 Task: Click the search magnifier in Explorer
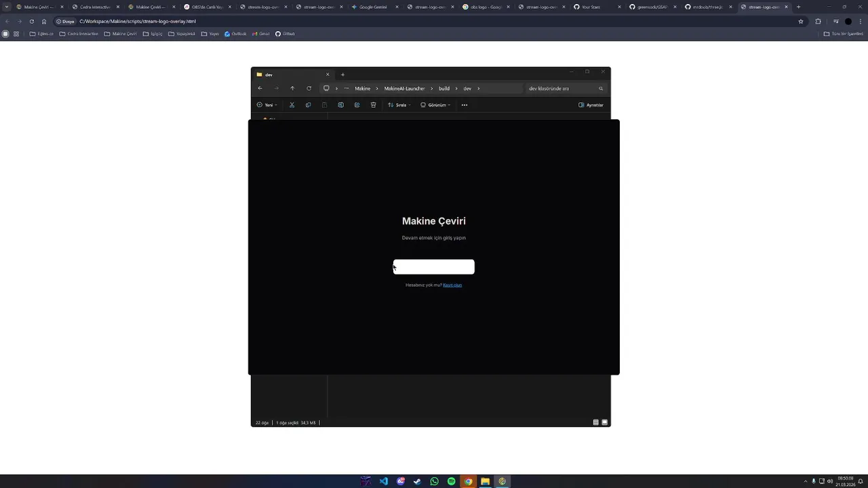pyautogui.click(x=601, y=88)
